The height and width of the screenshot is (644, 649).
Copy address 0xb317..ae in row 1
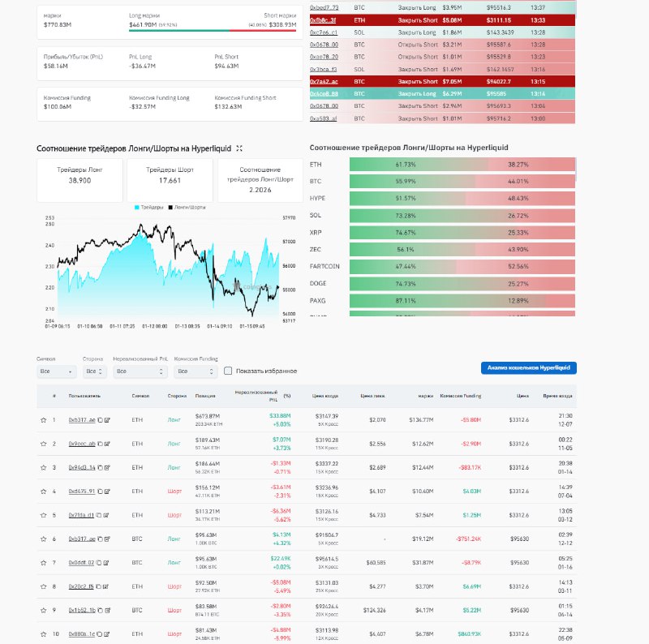100,420
